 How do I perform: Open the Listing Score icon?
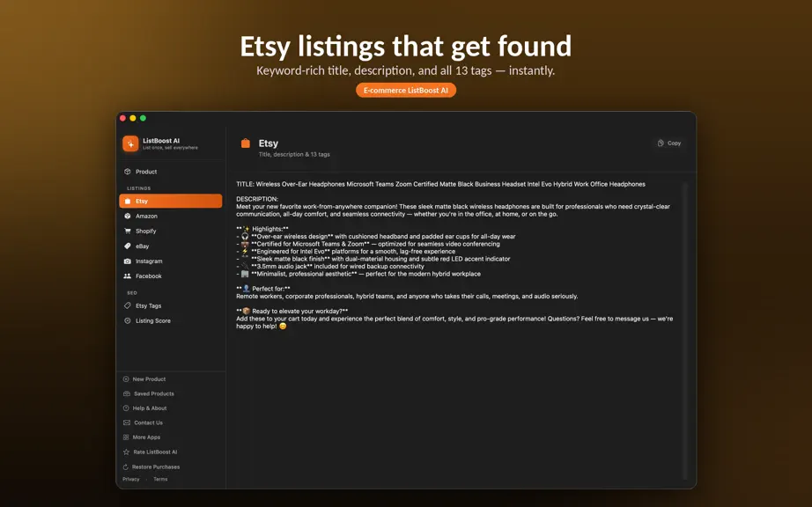(128, 320)
